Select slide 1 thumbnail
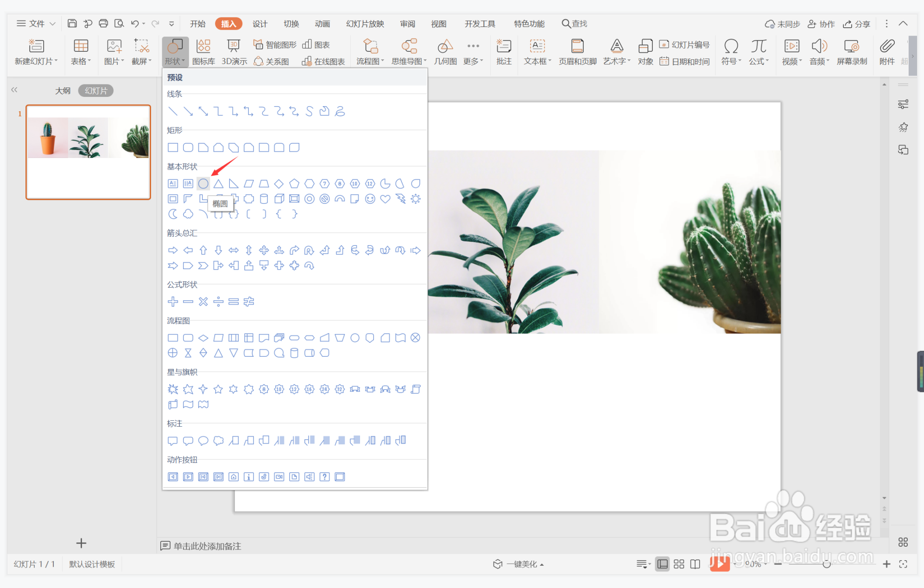 [88, 152]
